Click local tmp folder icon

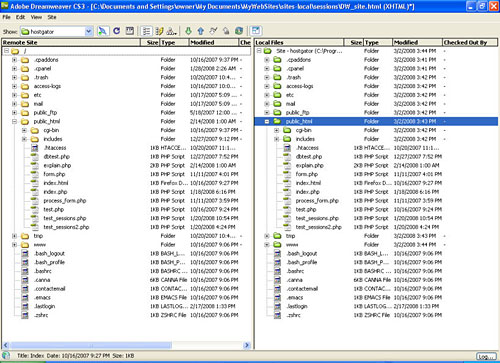[x=277, y=236]
